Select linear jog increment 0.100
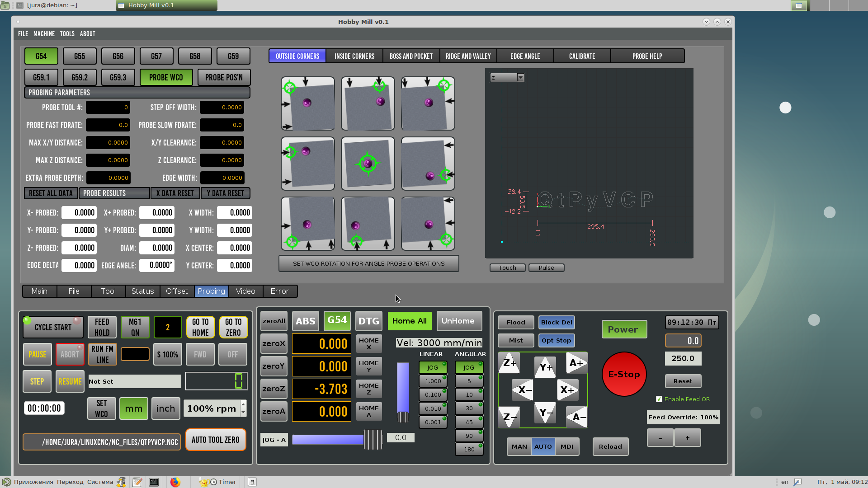The image size is (868, 488). 433,394
